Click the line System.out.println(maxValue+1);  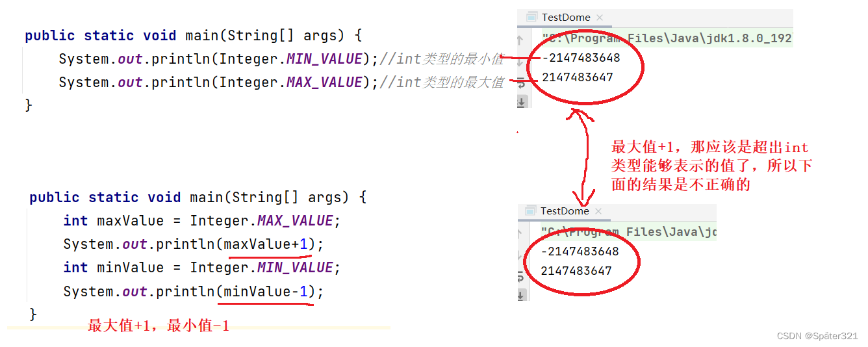click(193, 244)
